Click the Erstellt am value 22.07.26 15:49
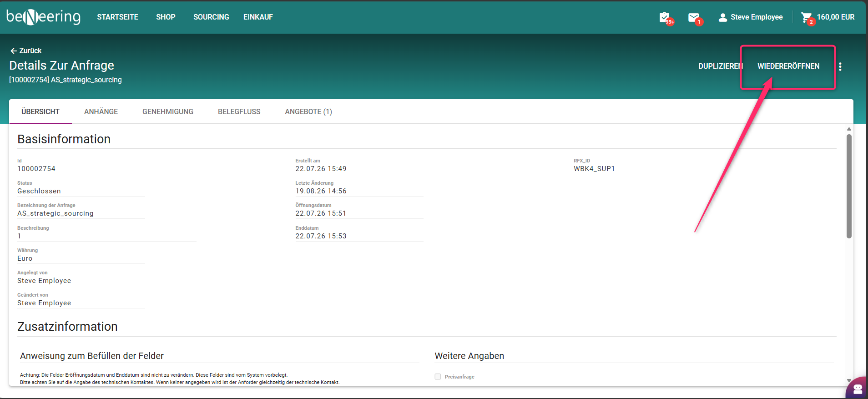Image resolution: width=868 pixels, height=399 pixels. pyautogui.click(x=321, y=169)
